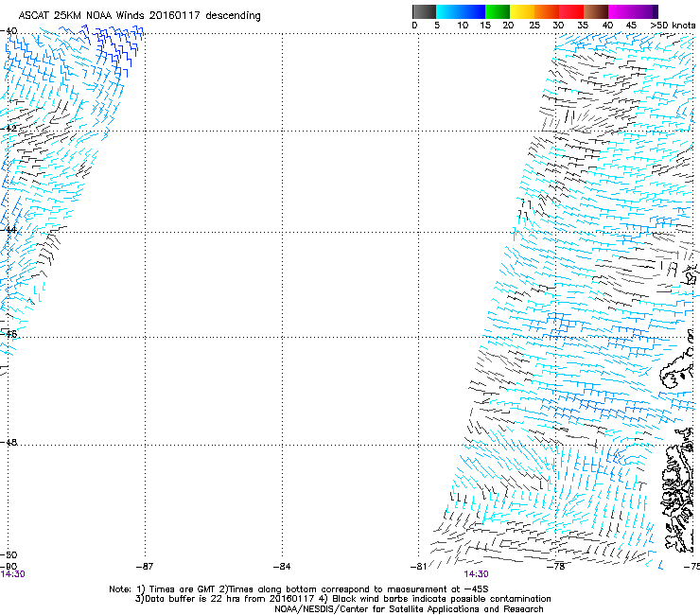Image resolution: width=700 pixels, height=615 pixels.
Task: Click the latitude label '-42'
Action: 9,128
